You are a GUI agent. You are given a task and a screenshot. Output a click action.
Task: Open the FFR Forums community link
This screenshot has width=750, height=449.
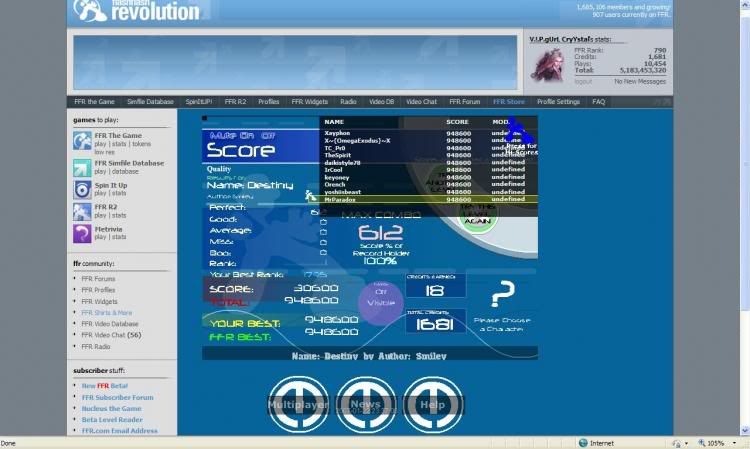[98, 279]
